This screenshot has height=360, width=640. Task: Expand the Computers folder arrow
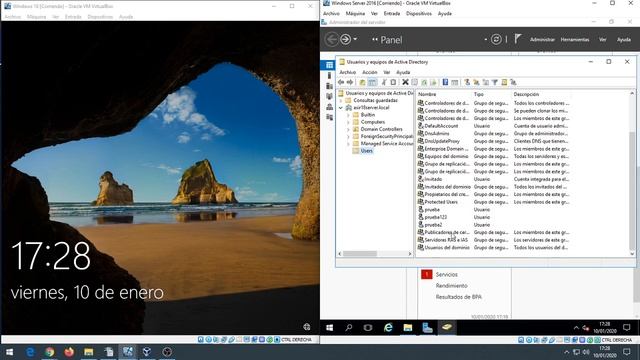(x=348, y=122)
